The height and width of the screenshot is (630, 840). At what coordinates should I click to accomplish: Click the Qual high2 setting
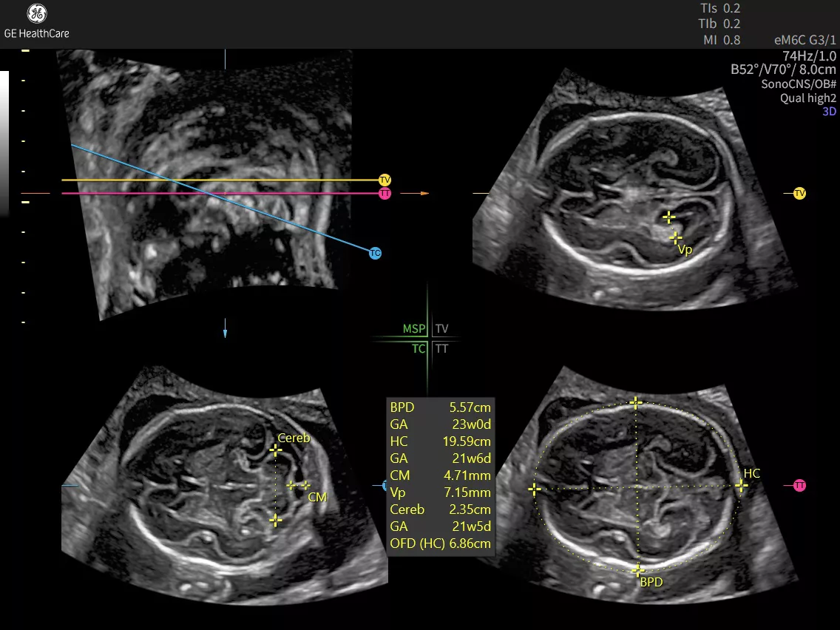(x=808, y=98)
